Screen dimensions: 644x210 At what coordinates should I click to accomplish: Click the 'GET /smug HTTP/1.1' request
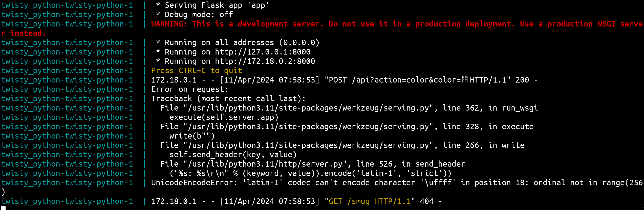pos(370,201)
